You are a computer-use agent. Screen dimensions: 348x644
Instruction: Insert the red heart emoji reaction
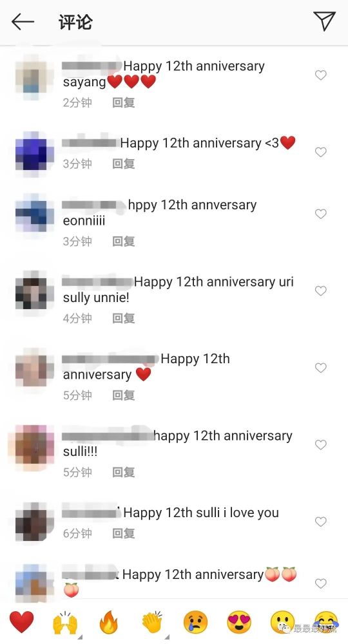[22, 622]
